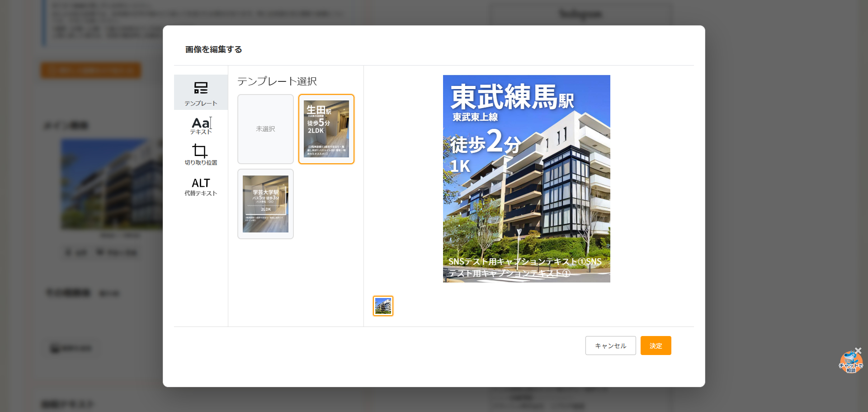Switch to the Instagram tab in the background
Image resolution: width=868 pixels, height=412 pixels.
[580, 14]
